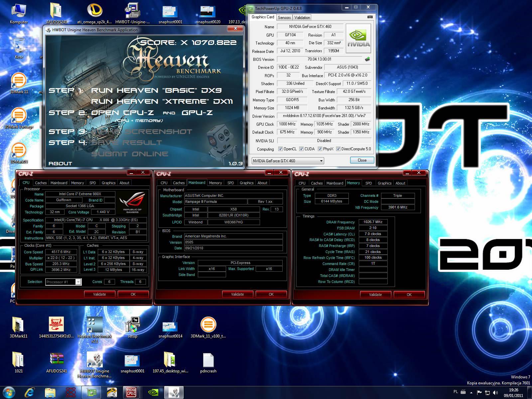Image resolution: width=532 pixels, height=399 pixels.
Task: Select the 3DMark_11_v100 installer icon
Action: (x=208, y=328)
